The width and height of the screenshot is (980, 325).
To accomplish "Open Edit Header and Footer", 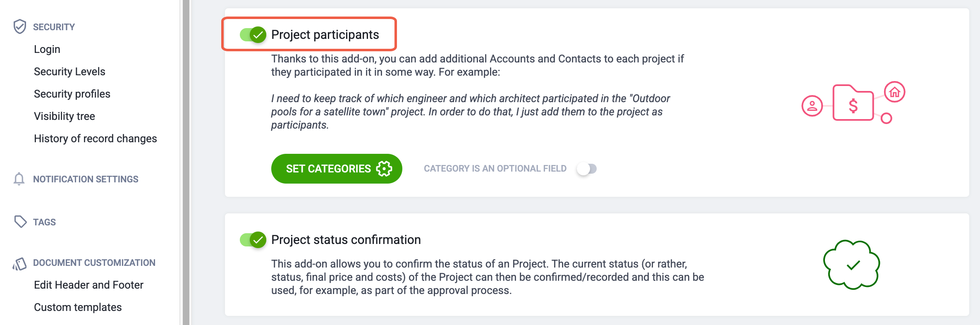I will coord(88,285).
